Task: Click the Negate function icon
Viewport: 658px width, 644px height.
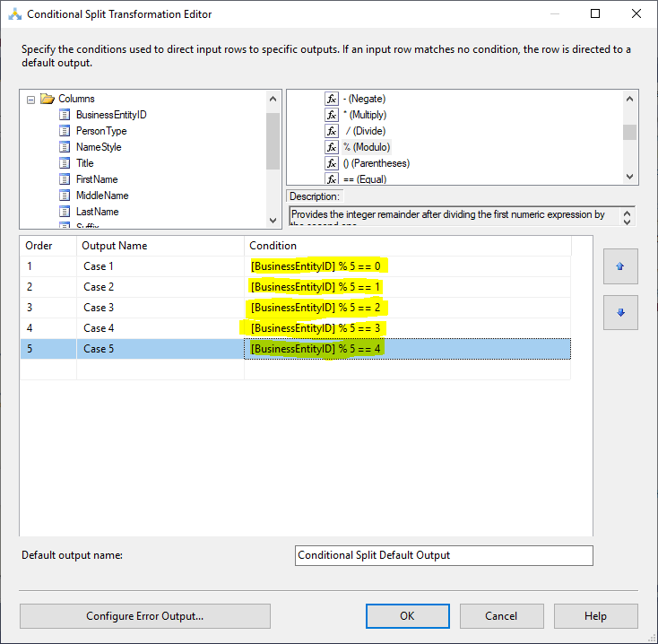Action: (332, 99)
